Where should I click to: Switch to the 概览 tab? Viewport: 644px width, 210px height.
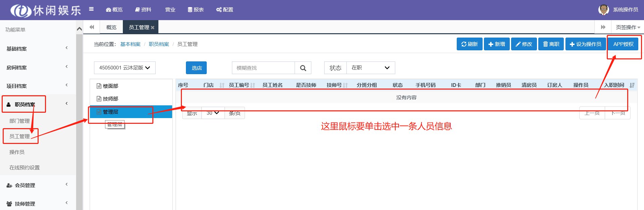[x=111, y=28]
